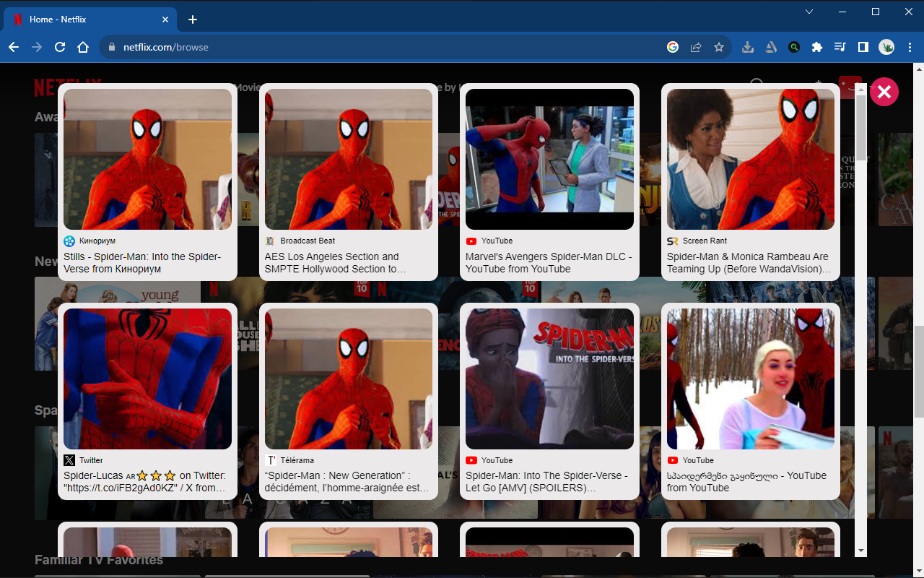Open the Let Go AMV YouTube image
Screen dimensions: 924x578
(549, 379)
